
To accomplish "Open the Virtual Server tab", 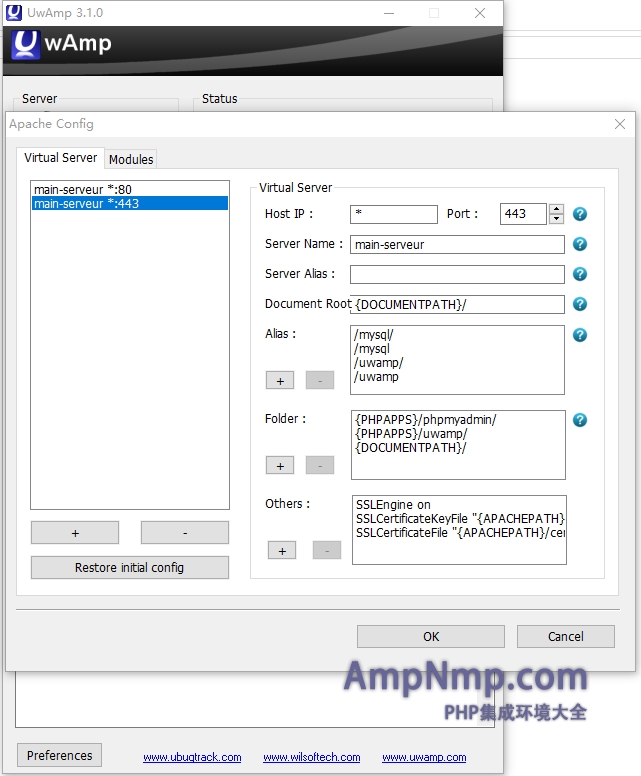I will (x=61, y=158).
